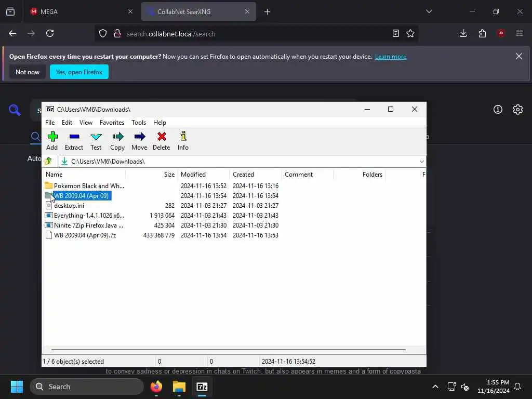
Task: Open the Windows Start menu
Action: click(17, 387)
